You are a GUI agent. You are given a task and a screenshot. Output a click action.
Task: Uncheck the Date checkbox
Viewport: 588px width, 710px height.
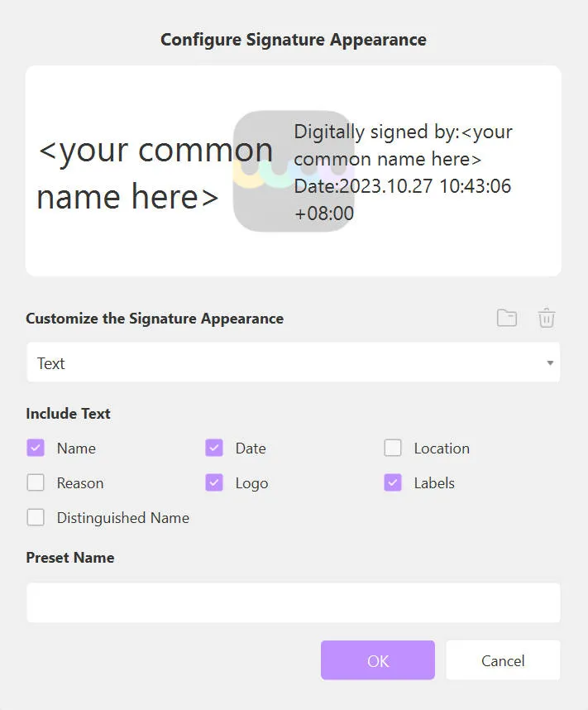214,448
